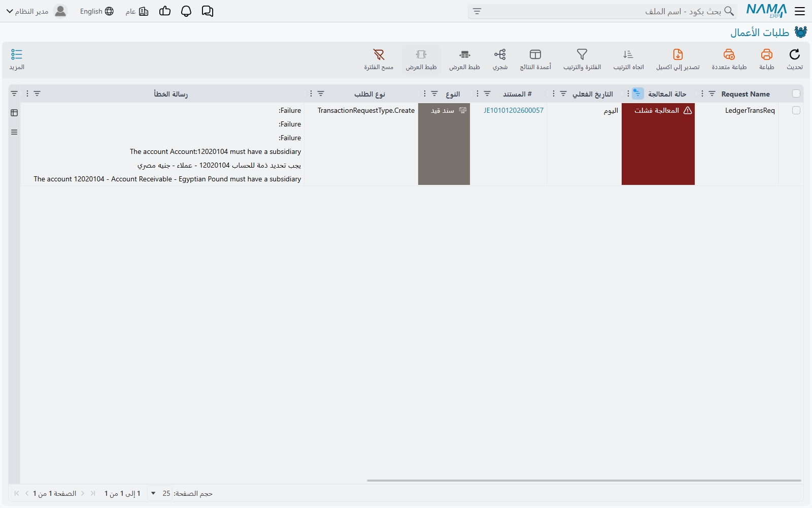The width and height of the screenshot is (812, 508).
Task: Open search filter options icon
Action: [477, 11]
